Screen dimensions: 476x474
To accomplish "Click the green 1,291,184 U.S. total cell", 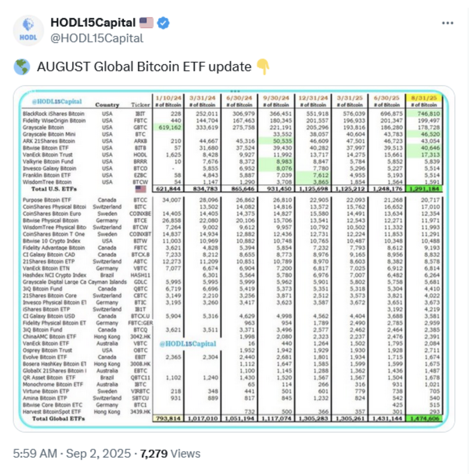I will point(424,189).
